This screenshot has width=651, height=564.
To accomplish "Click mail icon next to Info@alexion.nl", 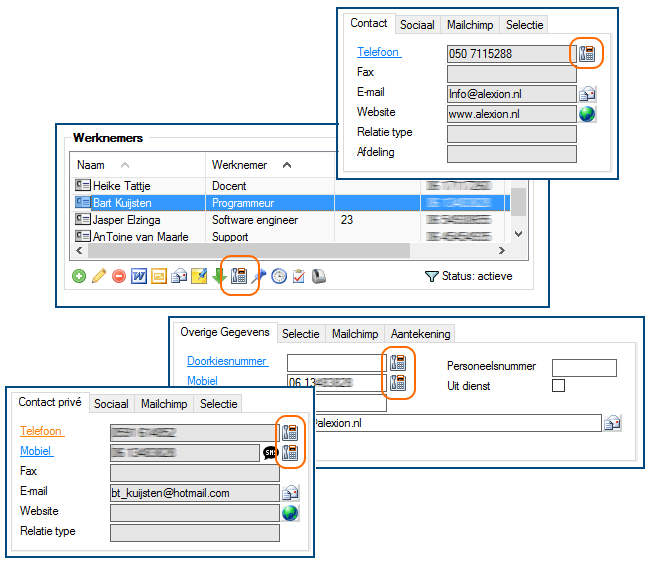I will (587, 94).
